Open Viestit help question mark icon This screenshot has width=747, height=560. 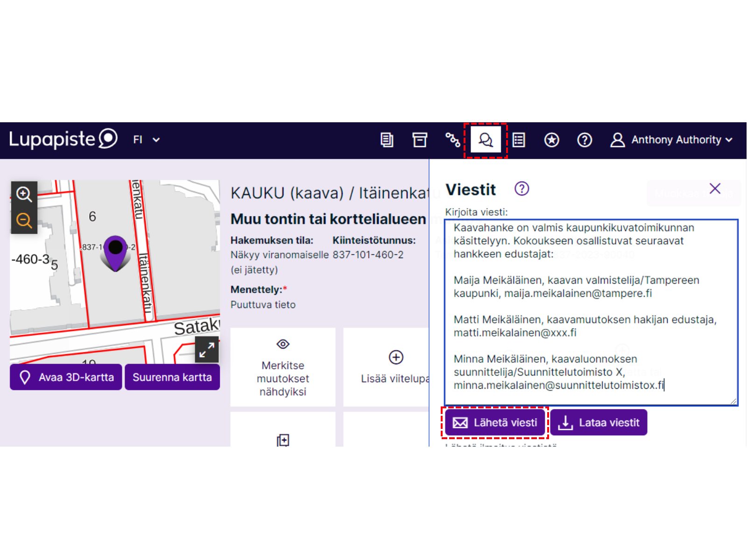(x=521, y=189)
